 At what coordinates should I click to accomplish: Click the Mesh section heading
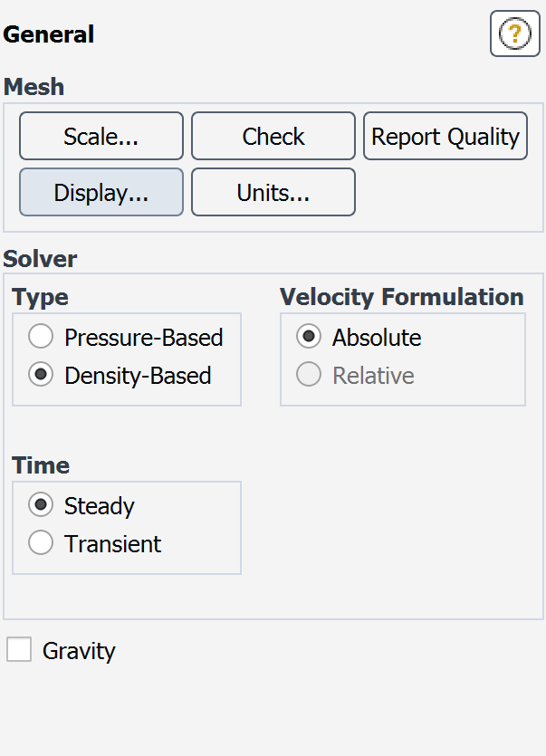34,87
